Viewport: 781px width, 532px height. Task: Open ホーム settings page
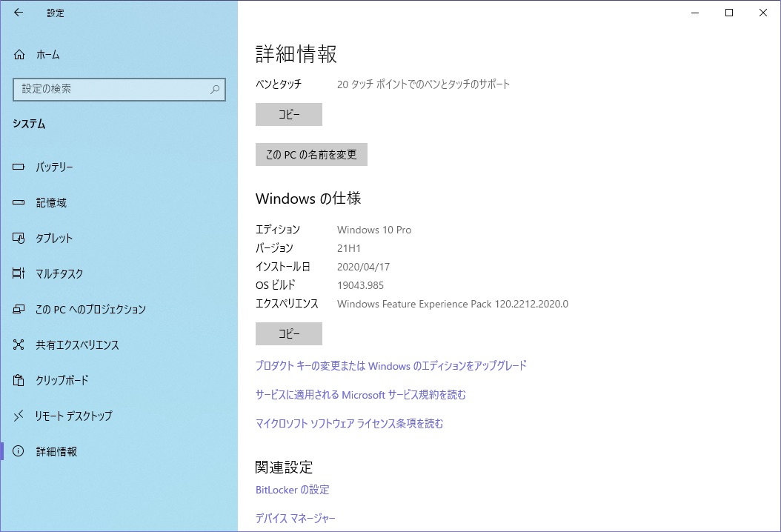coord(48,55)
